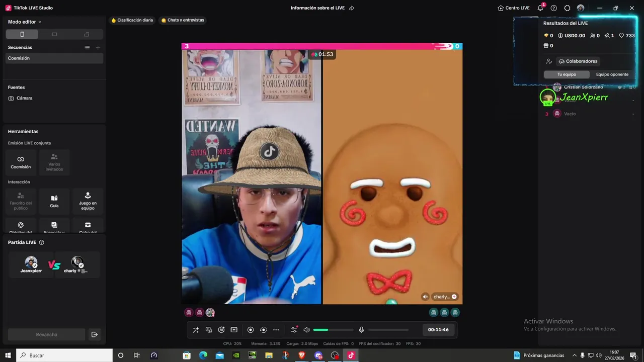Open Centro LIVE

(514, 8)
